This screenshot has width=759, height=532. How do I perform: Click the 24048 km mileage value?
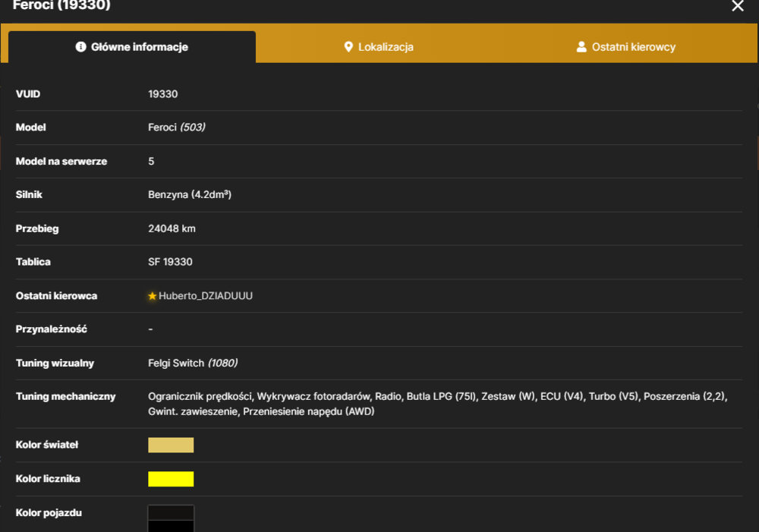(x=172, y=228)
